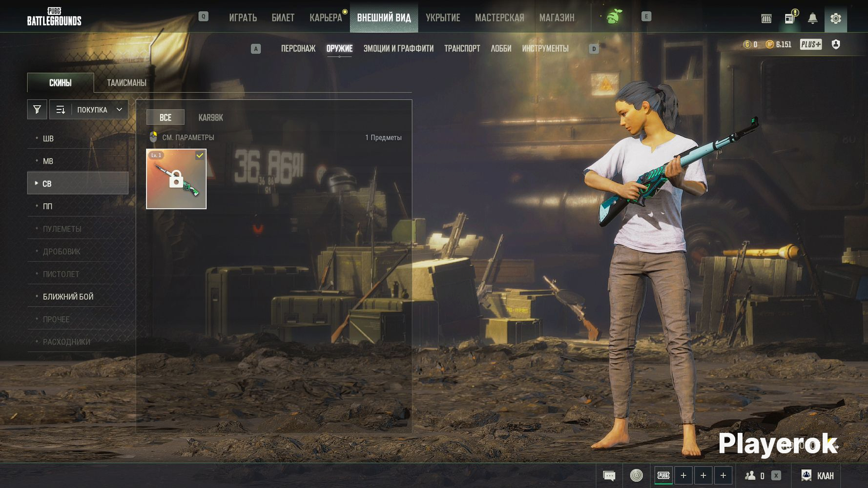Screen dimensions: 868x488
Task: Select the СВ weapon category
Action: coord(78,183)
